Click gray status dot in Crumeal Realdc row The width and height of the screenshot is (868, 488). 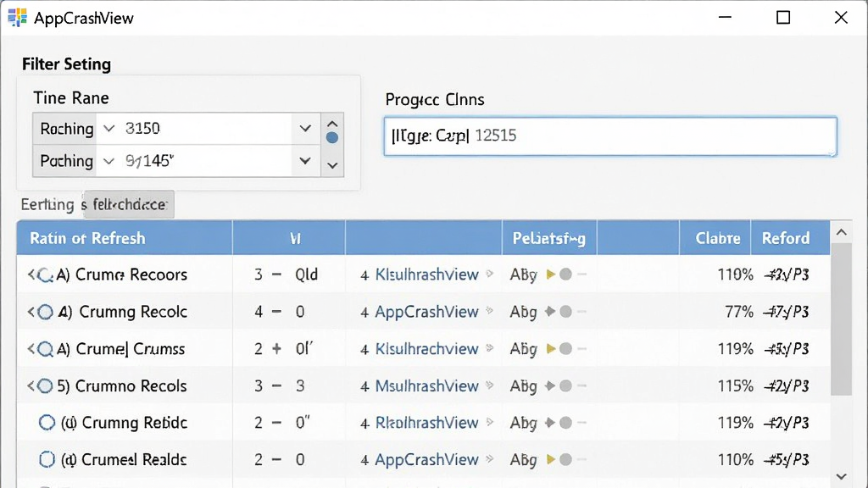click(565, 459)
